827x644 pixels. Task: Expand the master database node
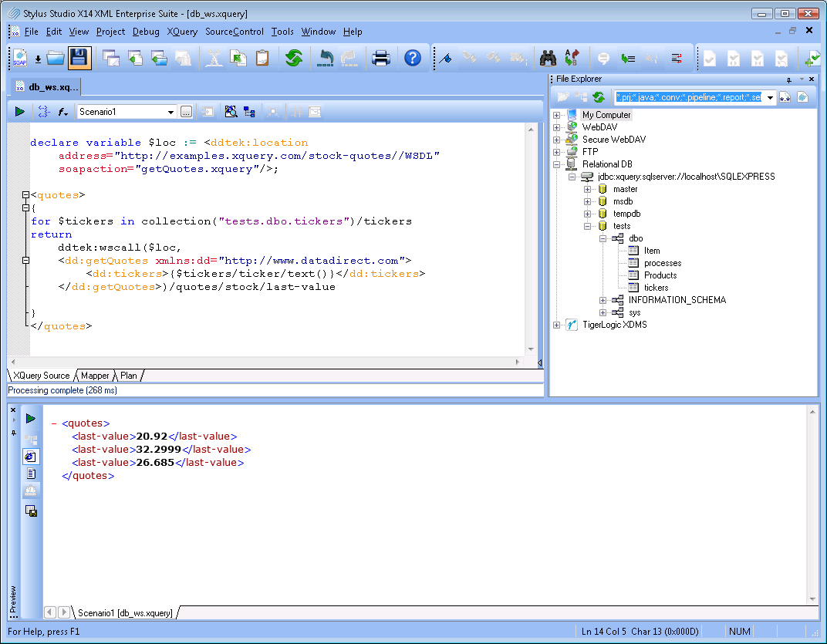(588, 189)
